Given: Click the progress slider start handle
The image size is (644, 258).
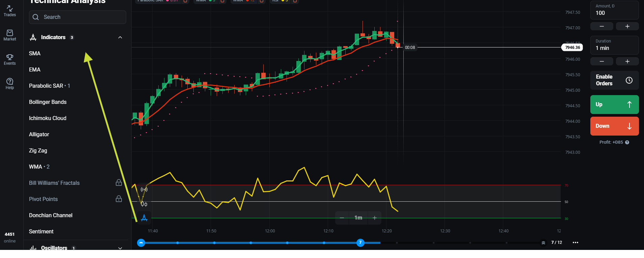Looking at the screenshot, I should [141, 242].
